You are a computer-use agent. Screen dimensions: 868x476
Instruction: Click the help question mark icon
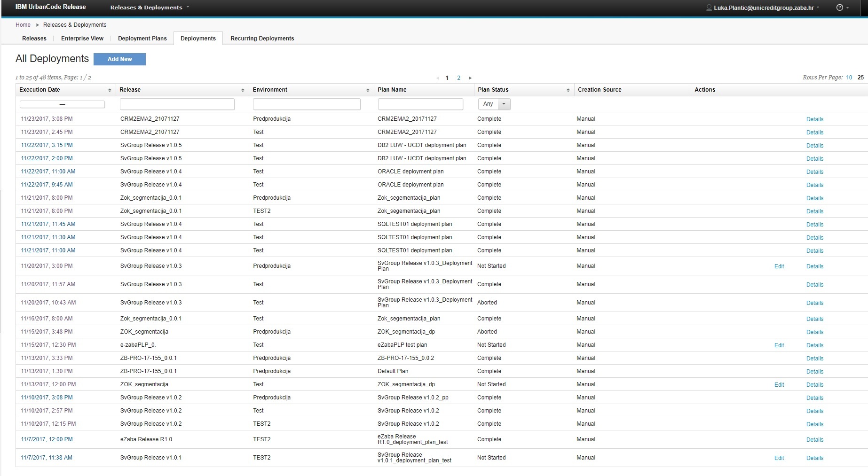point(840,8)
